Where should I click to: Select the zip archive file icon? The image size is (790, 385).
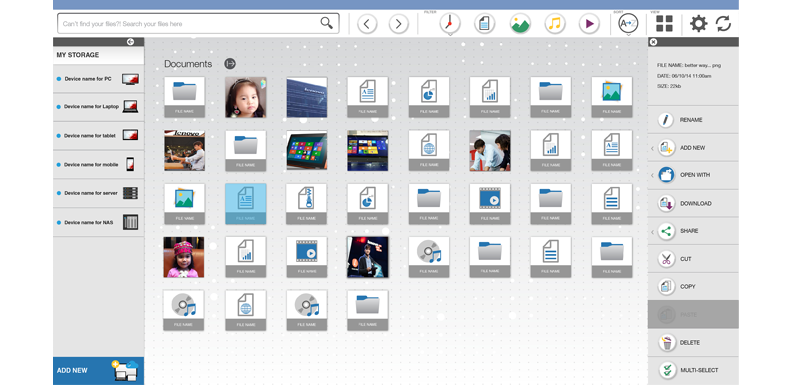click(307, 204)
